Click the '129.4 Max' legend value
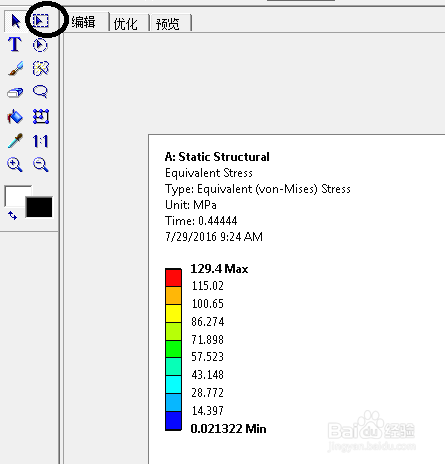Image resolution: width=445 pixels, height=464 pixels. coord(219,269)
